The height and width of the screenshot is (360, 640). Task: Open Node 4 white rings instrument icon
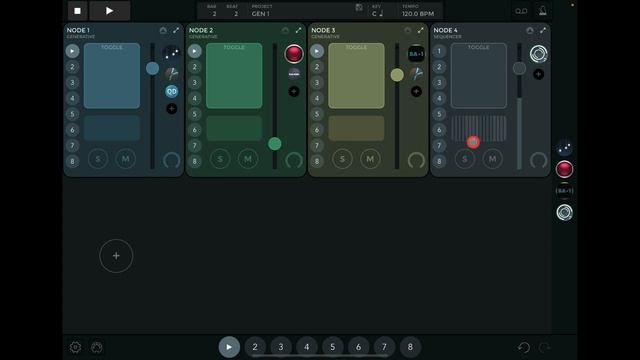click(538, 54)
